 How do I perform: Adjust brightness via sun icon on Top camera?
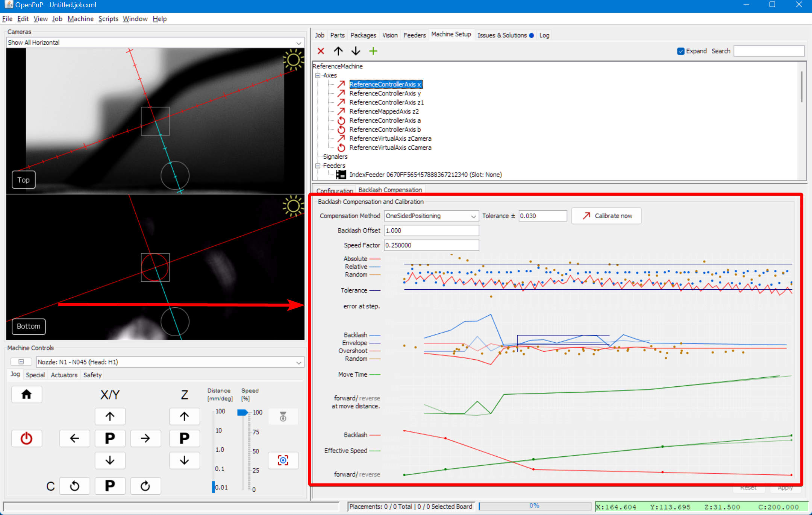[x=294, y=60]
